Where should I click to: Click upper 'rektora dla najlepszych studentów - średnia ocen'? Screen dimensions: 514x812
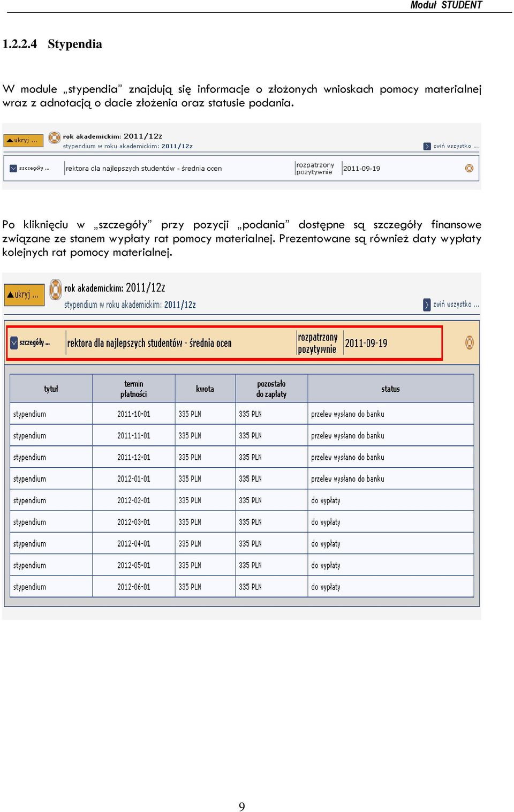(143, 168)
